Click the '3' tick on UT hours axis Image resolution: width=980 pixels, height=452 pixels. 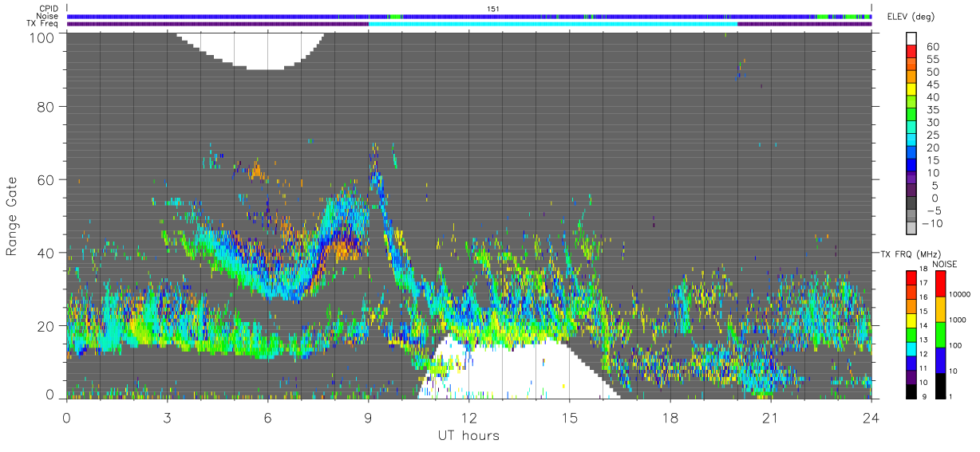pyautogui.click(x=167, y=418)
